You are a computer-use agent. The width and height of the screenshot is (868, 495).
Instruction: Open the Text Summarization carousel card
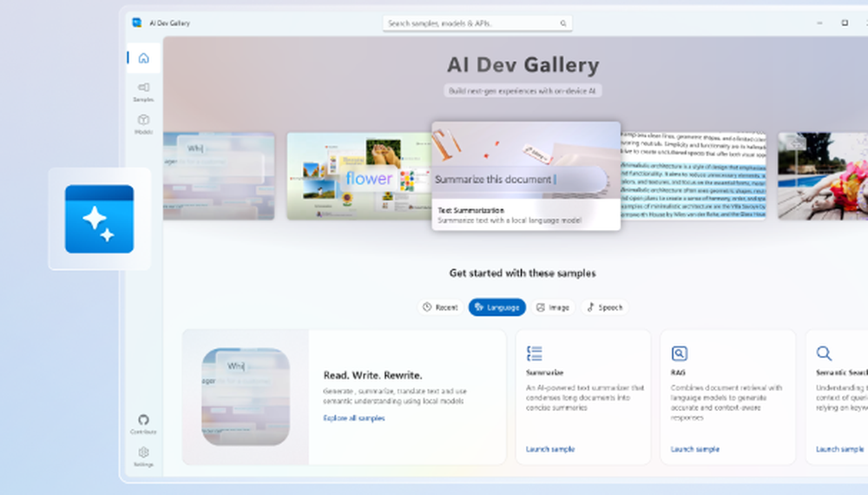coord(526,176)
